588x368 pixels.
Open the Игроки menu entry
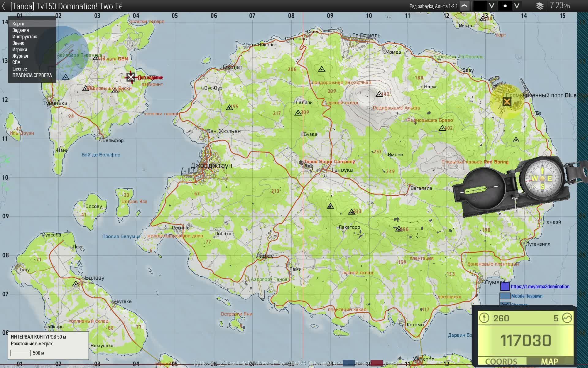click(x=20, y=49)
